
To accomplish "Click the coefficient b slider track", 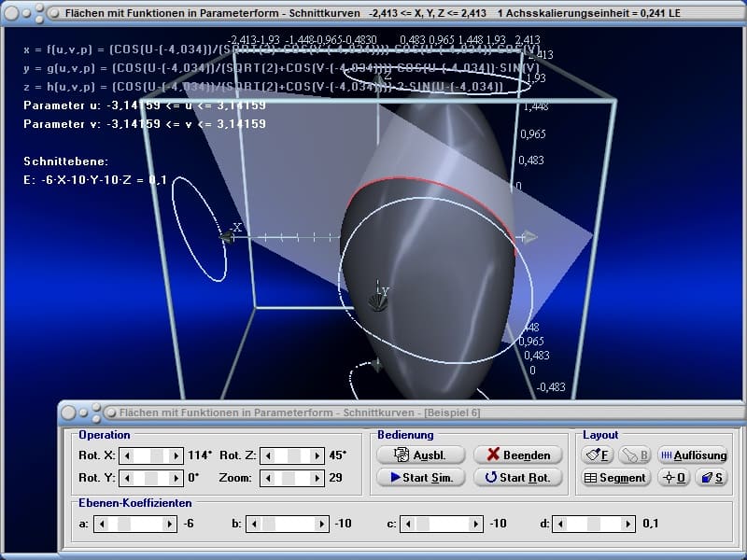I will coord(289,524).
